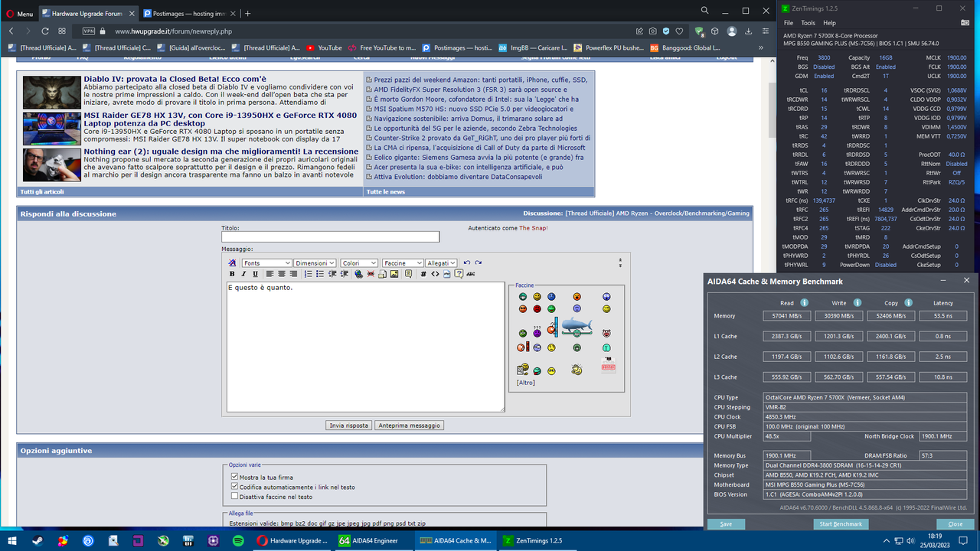Reload the page in the Opera browser
The height and width of the screenshot is (551, 980).
point(45,31)
